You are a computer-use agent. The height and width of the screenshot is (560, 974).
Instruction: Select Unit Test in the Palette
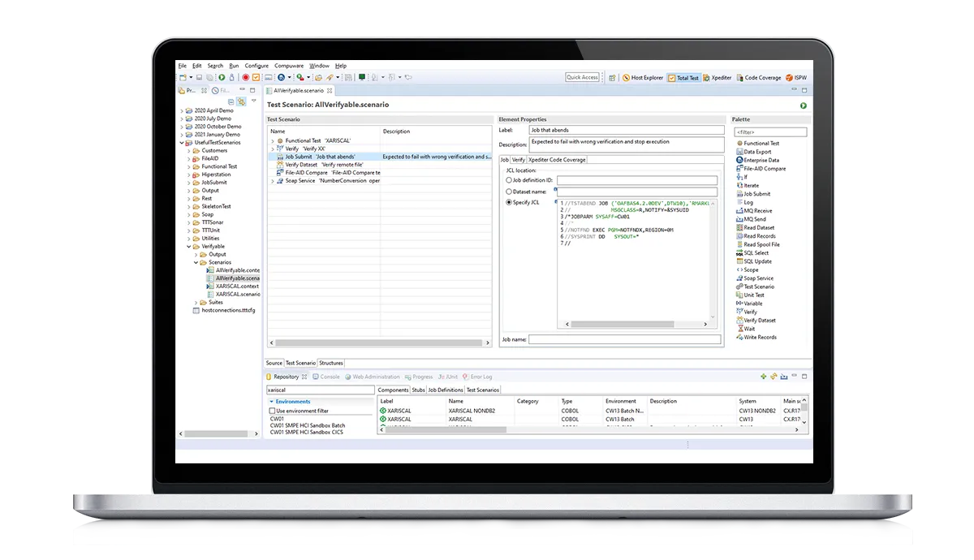tap(750, 295)
